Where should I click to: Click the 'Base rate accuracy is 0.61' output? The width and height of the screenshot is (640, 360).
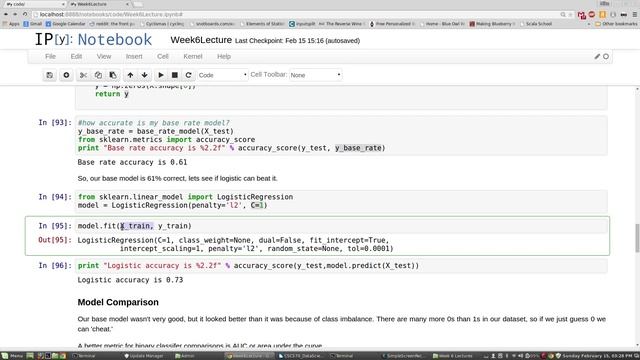click(x=132, y=162)
